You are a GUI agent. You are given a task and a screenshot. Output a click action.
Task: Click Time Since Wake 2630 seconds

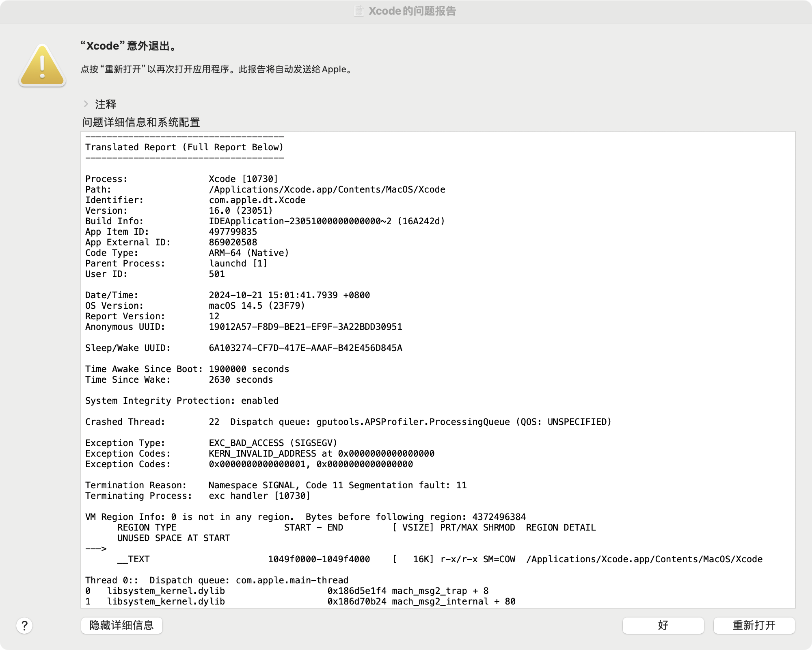pos(241,379)
